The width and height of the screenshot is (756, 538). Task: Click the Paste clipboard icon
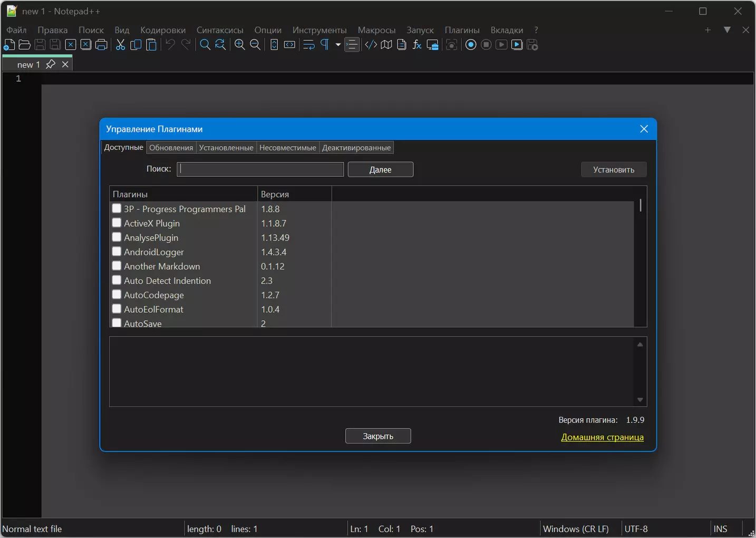151,45
